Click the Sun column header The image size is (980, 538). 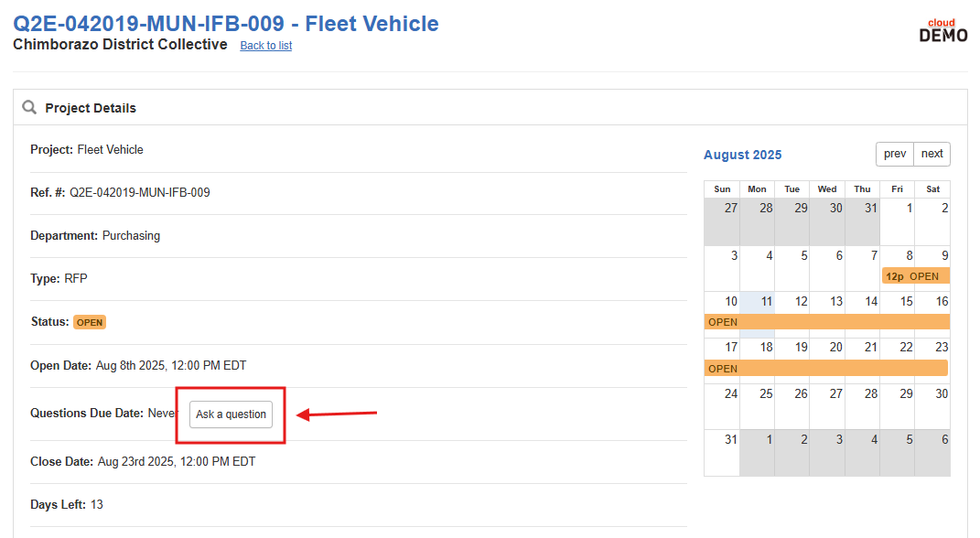click(x=722, y=189)
